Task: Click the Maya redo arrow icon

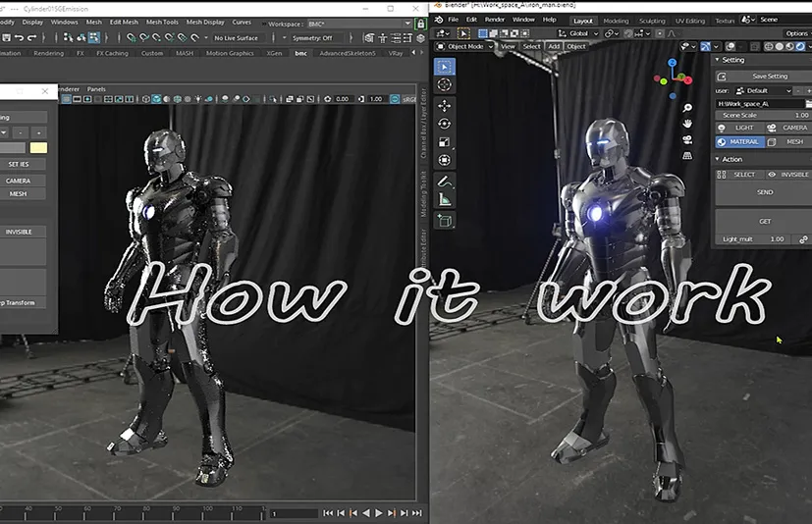Action: point(31,38)
